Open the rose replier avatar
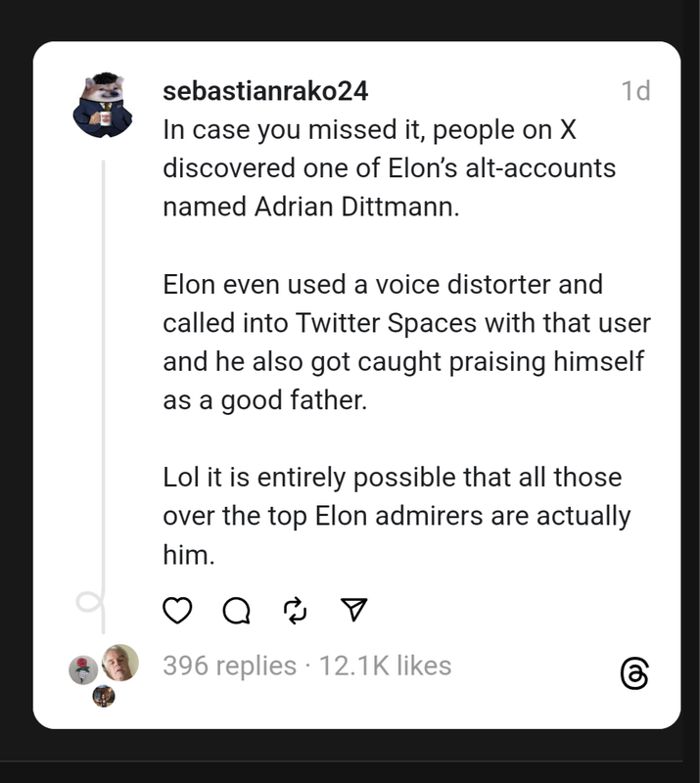This screenshot has width=700, height=783. point(83,669)
